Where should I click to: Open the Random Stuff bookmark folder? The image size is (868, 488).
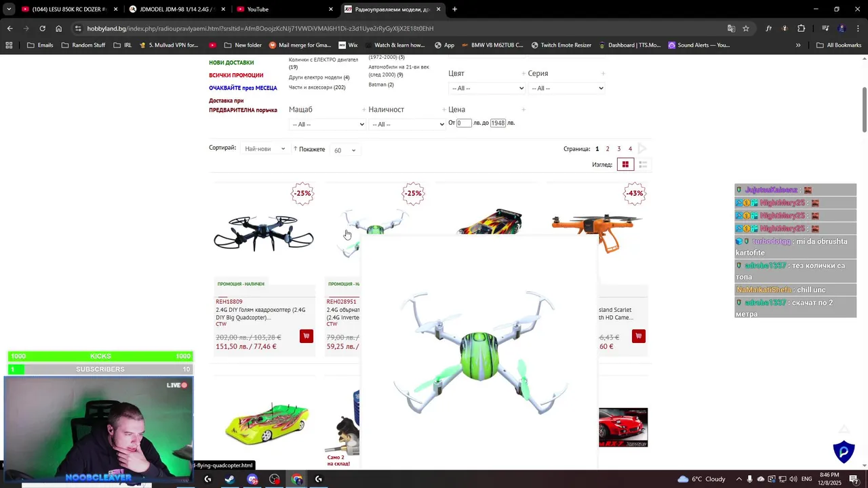83,45
